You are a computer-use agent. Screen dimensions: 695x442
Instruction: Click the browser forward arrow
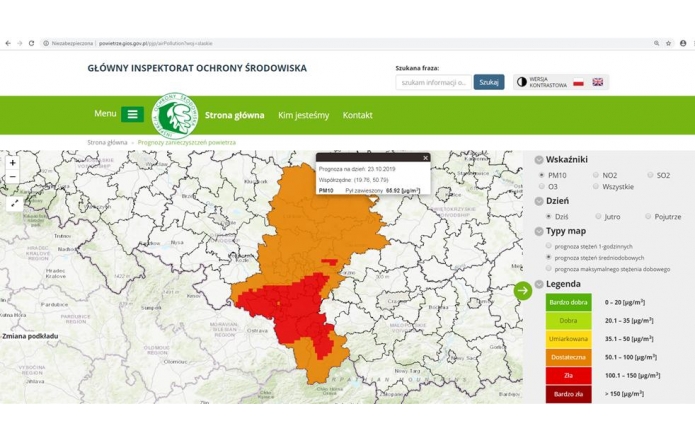(x=20, y=43)
